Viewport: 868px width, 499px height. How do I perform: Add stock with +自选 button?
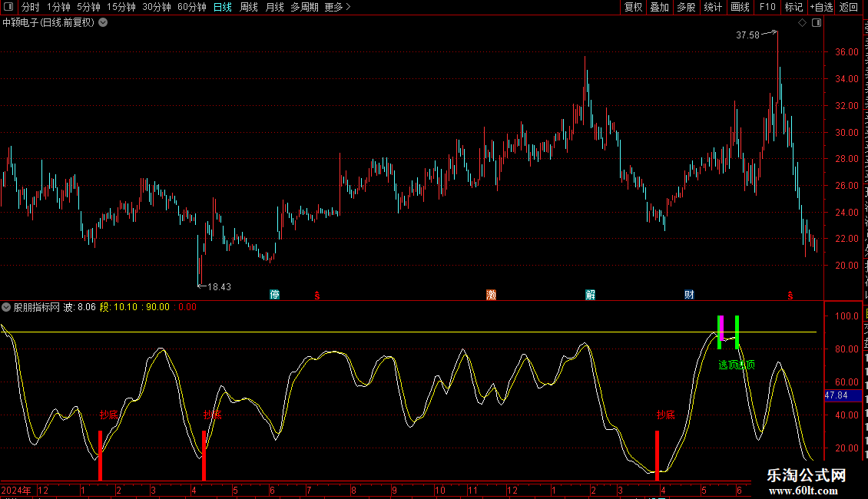[x=821, y=7]
